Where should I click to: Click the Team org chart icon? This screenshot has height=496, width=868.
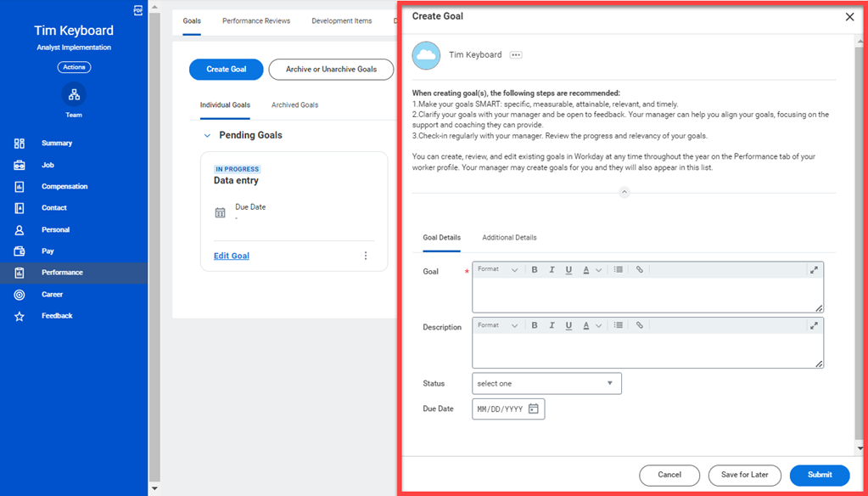[74, 94]
